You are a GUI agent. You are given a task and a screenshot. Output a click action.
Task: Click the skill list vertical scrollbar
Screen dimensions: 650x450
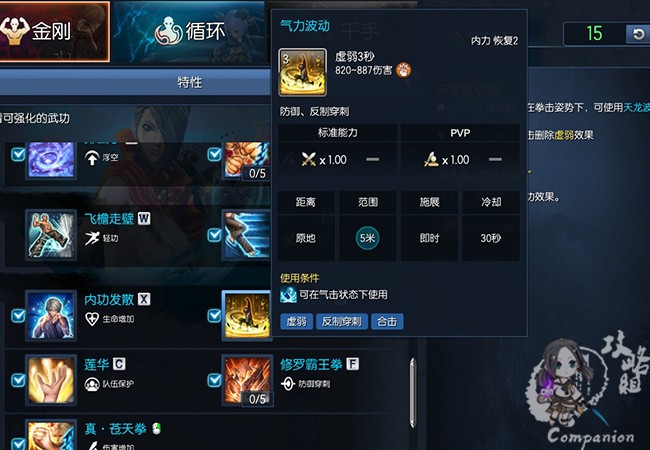(413, 393)
